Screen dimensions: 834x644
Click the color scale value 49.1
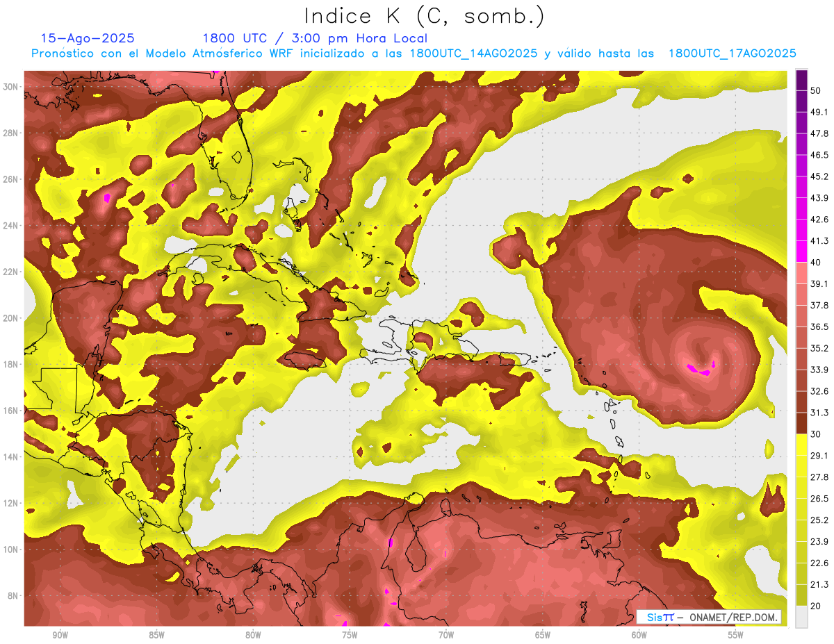click(x=819, y=112)
